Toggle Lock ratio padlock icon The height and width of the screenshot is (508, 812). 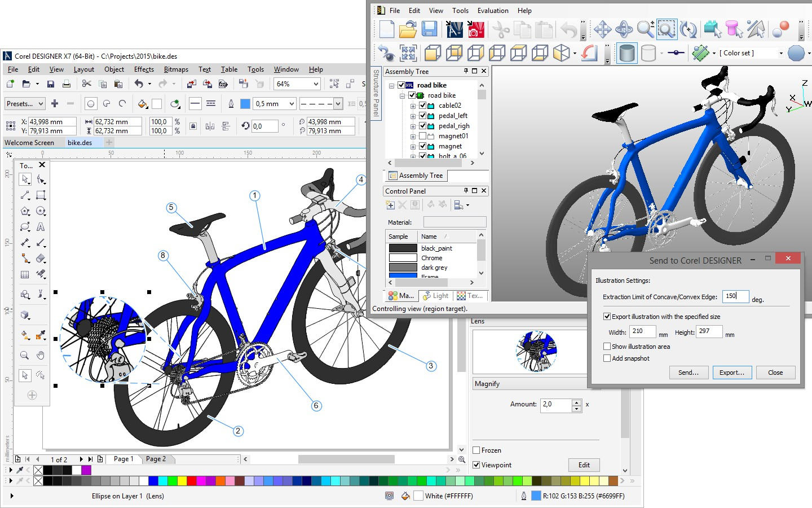tap(193, 126)
